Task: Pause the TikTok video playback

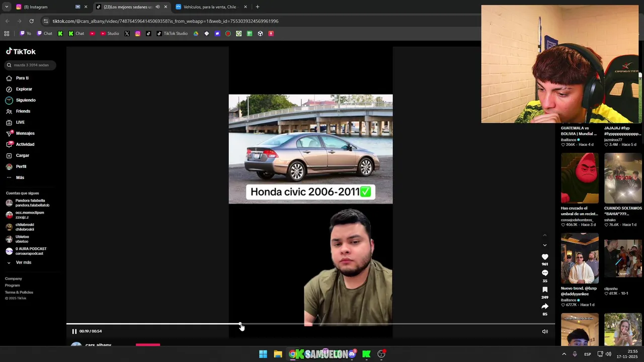Action: coord(74,331)
